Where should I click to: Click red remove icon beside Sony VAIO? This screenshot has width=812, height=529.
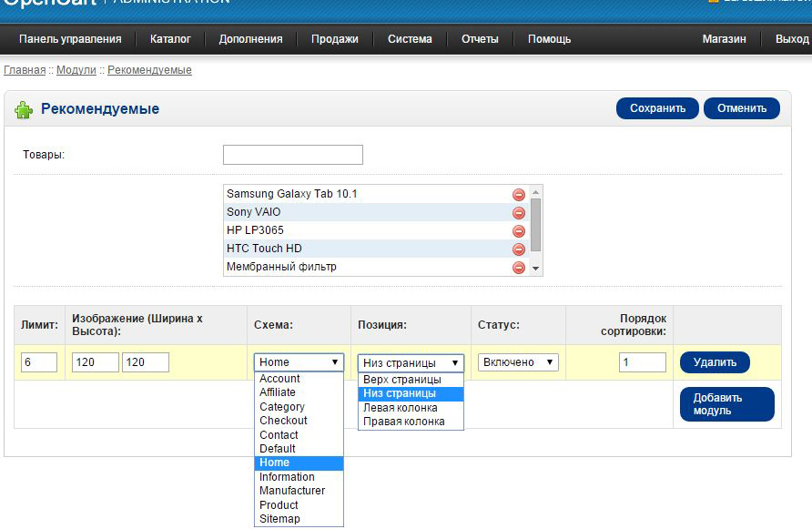click(519, 213)
